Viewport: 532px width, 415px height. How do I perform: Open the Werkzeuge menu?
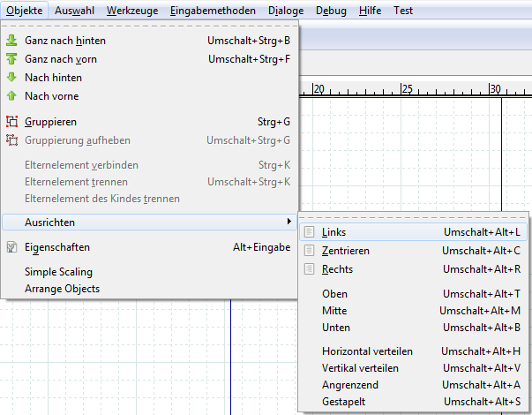point(131,11)
